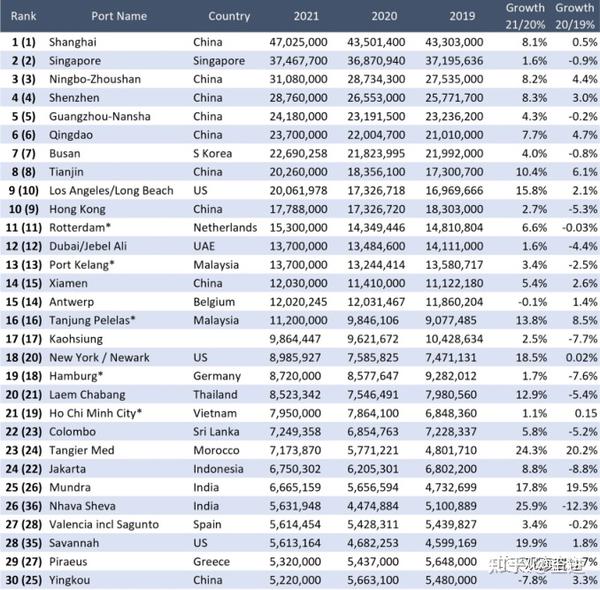This screenshot has width=600, height=590.
Task: Select the 2021 column header
Action: pyautogui.click(x=306, y=16)
